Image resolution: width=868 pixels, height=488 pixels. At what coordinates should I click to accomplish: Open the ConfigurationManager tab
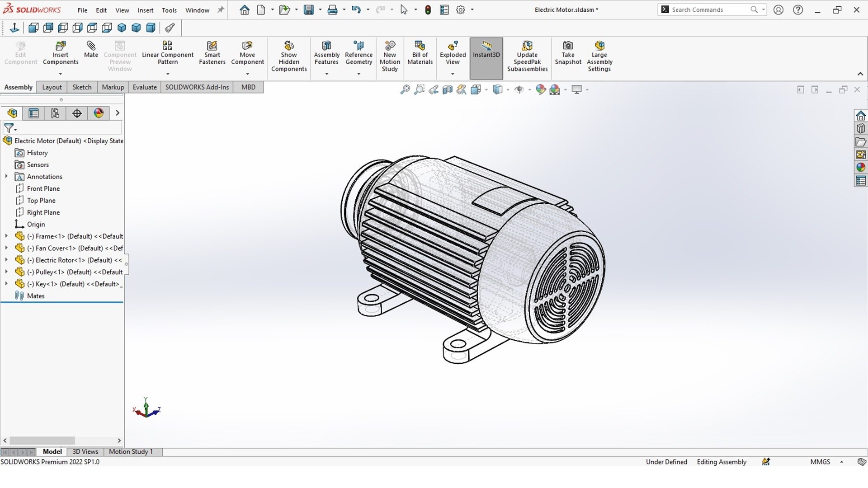click(55, 113)
